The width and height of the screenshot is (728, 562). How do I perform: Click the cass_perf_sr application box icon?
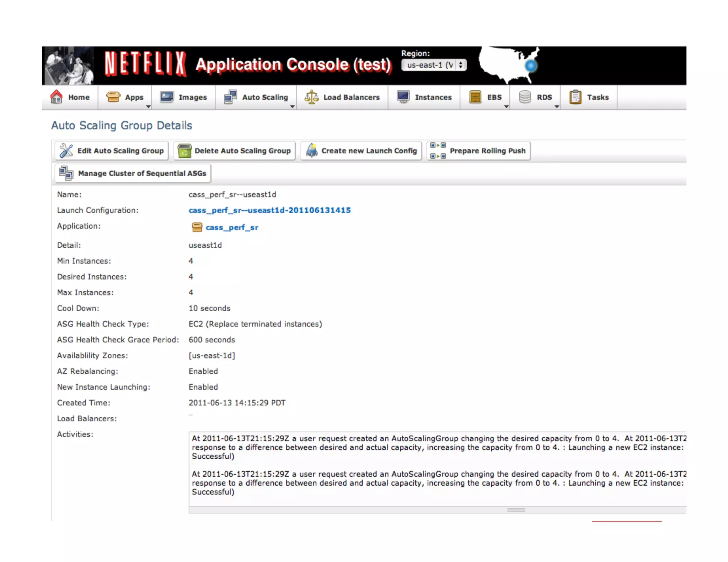click(197, 227)
